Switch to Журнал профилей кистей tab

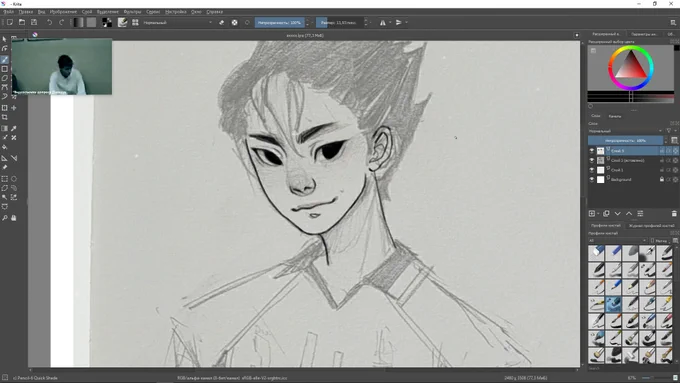click(651, 226)
